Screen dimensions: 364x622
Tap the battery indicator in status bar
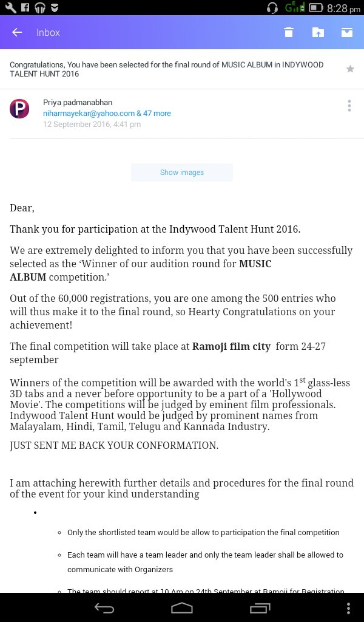[315, 8]
